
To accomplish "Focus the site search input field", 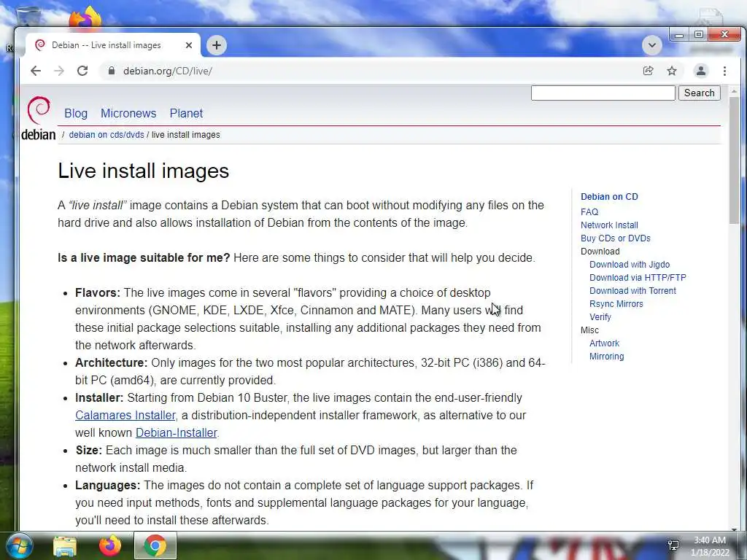I will (x=603, y=93).
